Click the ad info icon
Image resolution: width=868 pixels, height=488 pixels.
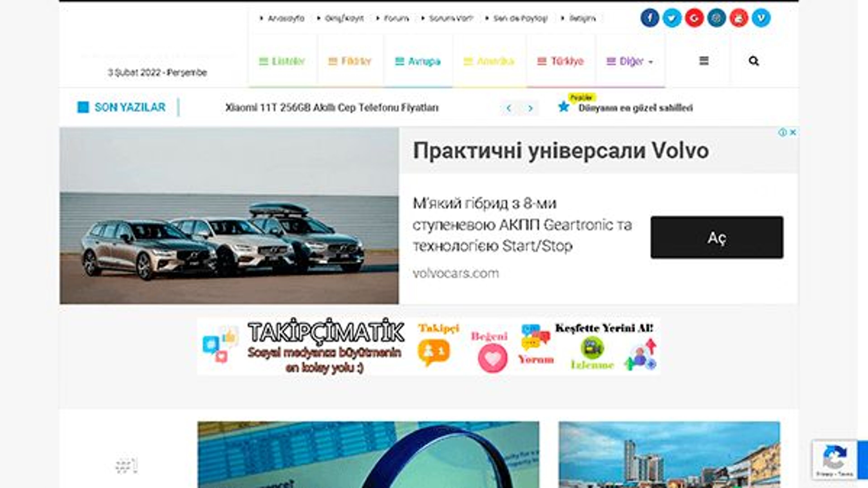(782, 132)
